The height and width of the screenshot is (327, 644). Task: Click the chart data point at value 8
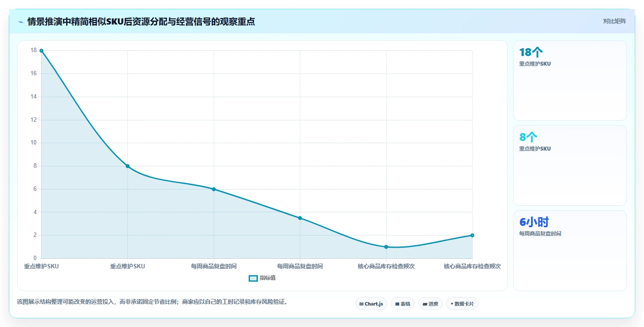127,166
